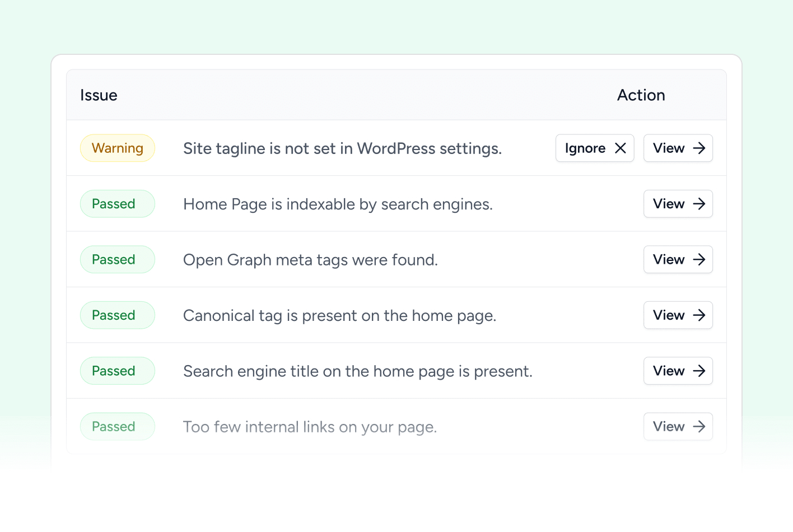Select text 'Search engine title on the home page is present.'

pos(358,371)
